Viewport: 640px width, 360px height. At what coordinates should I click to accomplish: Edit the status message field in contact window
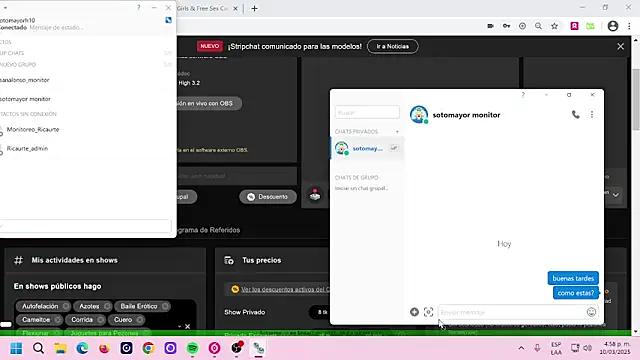pos(57,28)
